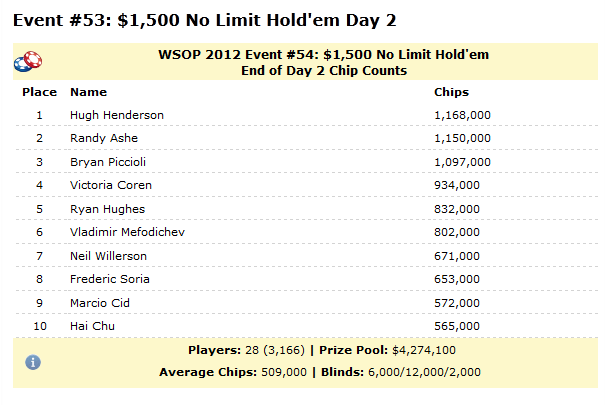Select player name Randy Ashe

[104, 138]
